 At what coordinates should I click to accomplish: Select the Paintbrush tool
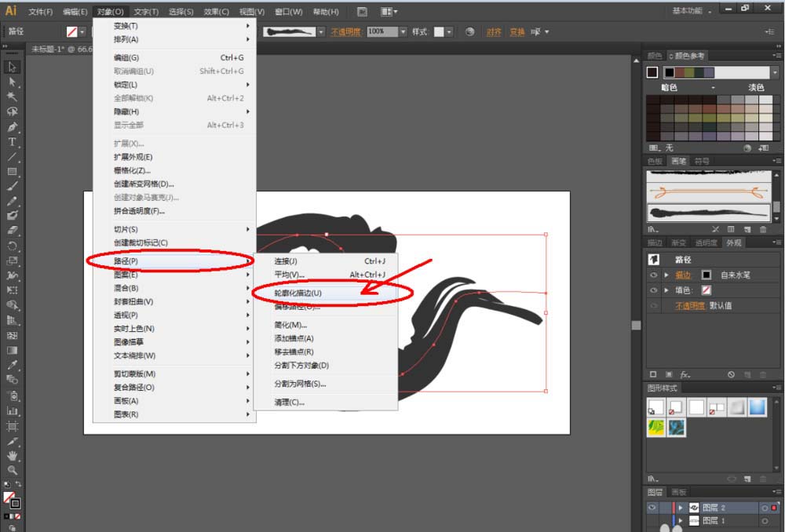(13, 186)
